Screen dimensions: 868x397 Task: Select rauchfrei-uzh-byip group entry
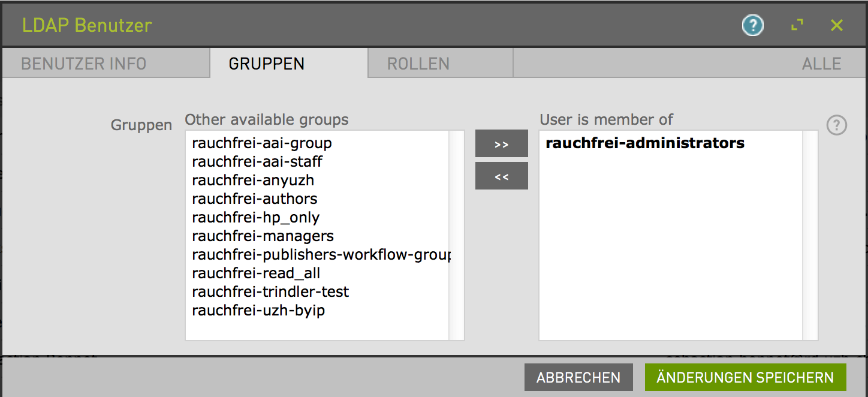258,311
